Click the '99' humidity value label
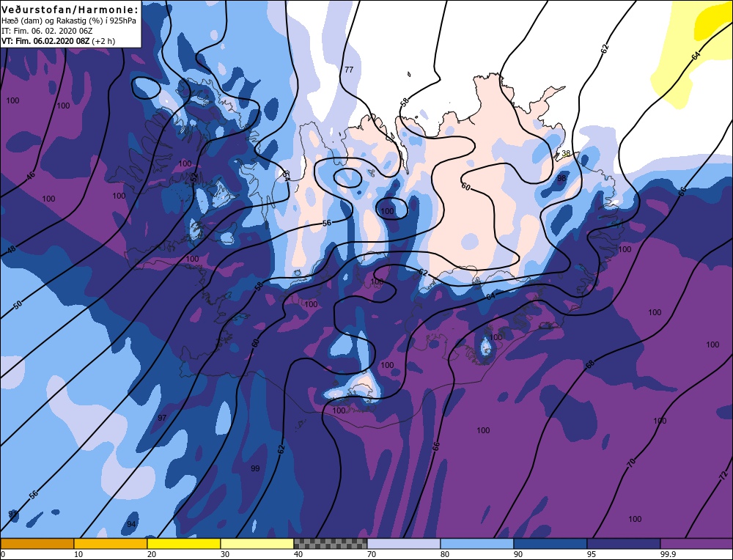 point(255,468)
